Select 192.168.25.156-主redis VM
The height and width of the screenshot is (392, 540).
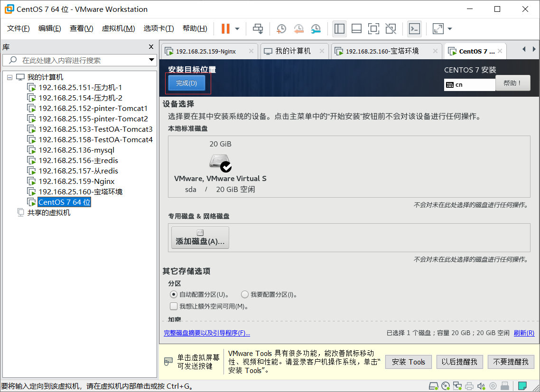click(x=78, y=160)
